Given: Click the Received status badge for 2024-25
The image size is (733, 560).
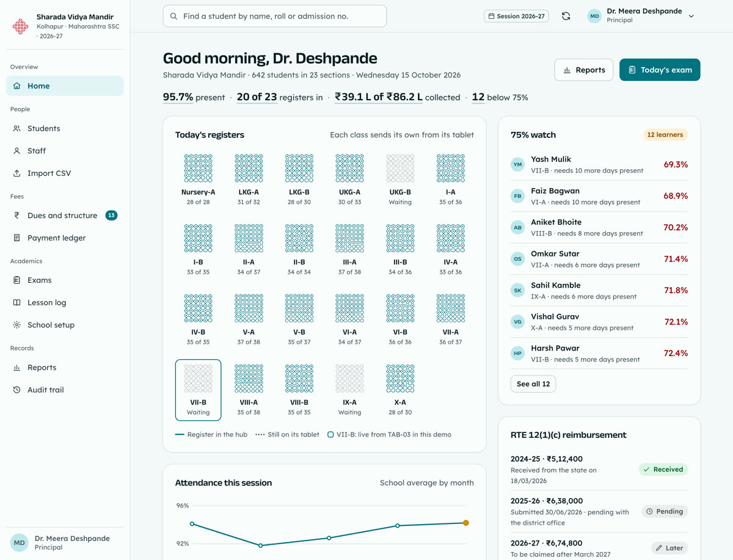Looking at the screenshot, I should click(x=663, y=470).
